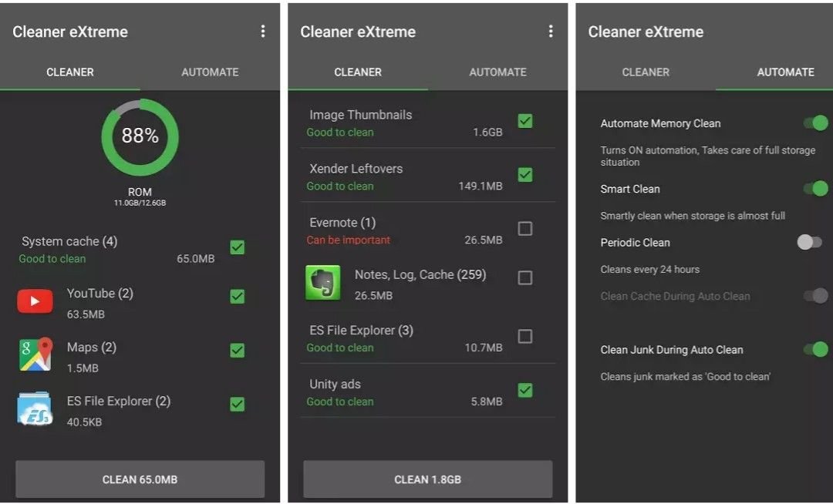Open overflow menu in first Cleaner eXtreme screen
The width and height of the screenshot is (833, 504).
click(263, 32)
